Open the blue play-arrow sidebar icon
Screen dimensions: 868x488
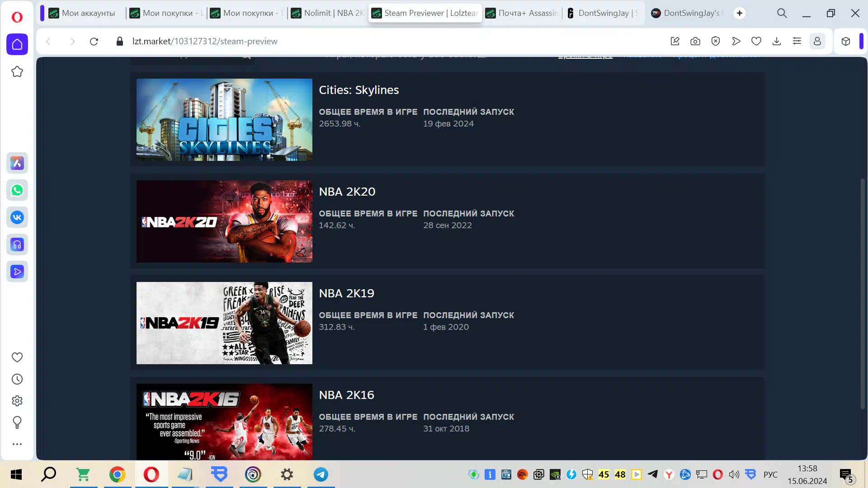[x=17, y=272]
